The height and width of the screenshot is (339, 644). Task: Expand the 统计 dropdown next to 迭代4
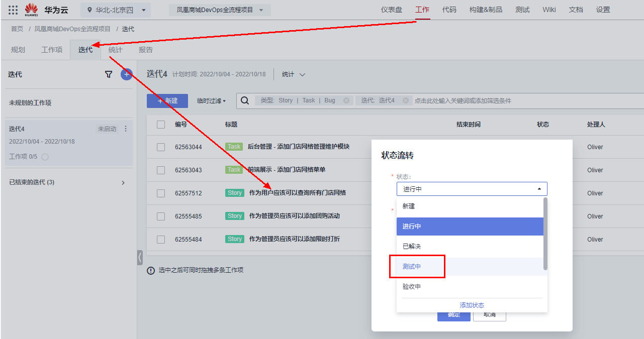(294, 74)
